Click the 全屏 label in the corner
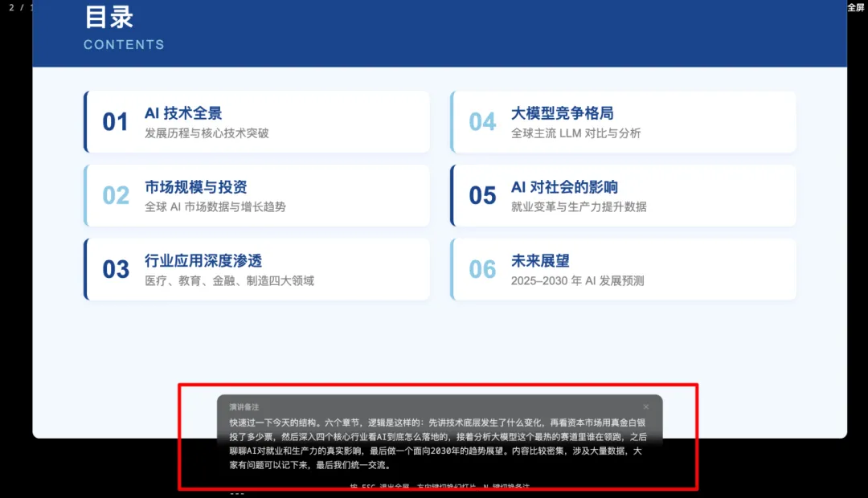Viewport: 868px width, 498px height. point(856,7)
